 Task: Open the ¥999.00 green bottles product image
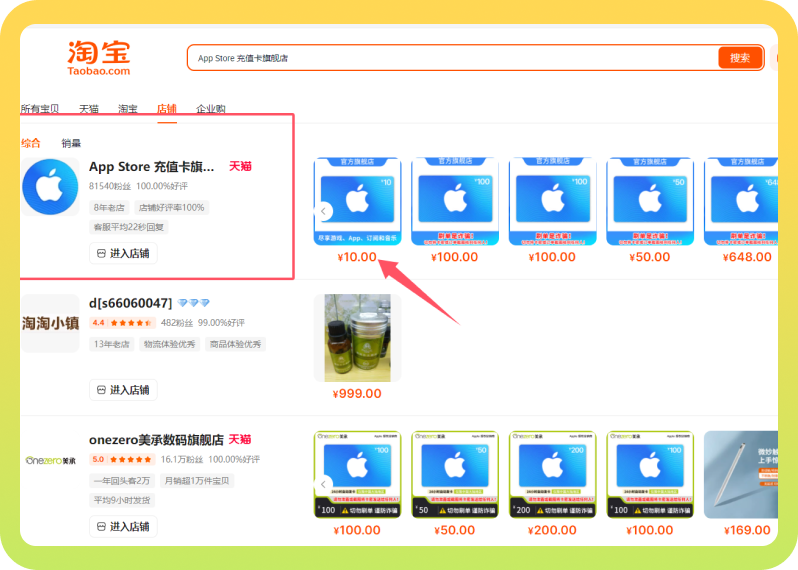coord(357,338)
